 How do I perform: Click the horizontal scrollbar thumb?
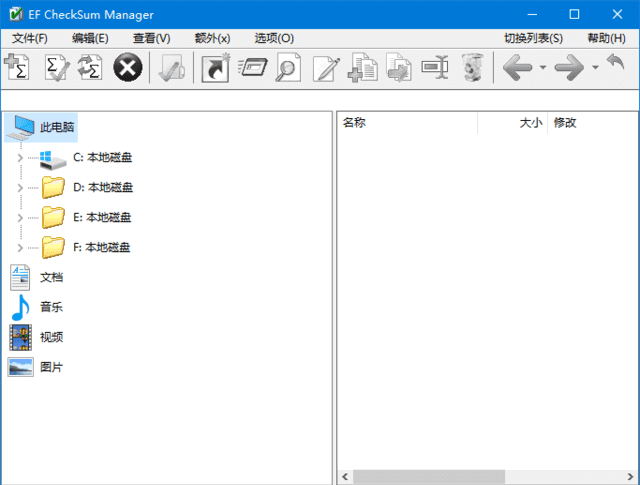coord(429,477)
